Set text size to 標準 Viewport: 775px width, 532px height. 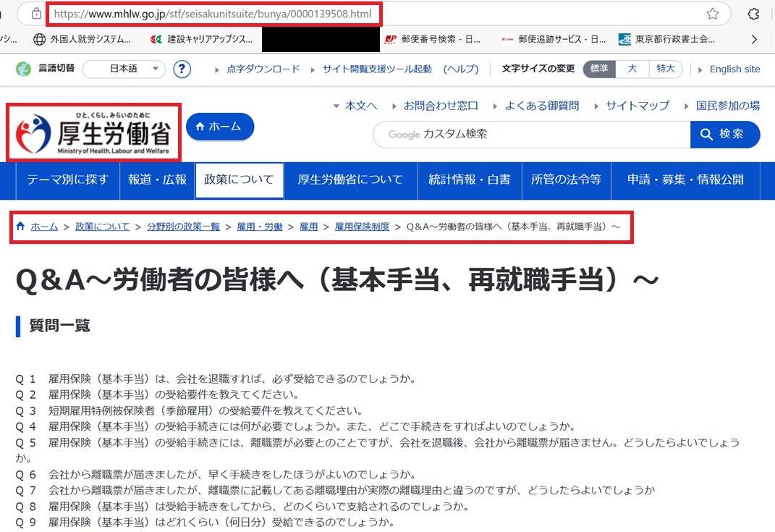click(x=599, y=69)
